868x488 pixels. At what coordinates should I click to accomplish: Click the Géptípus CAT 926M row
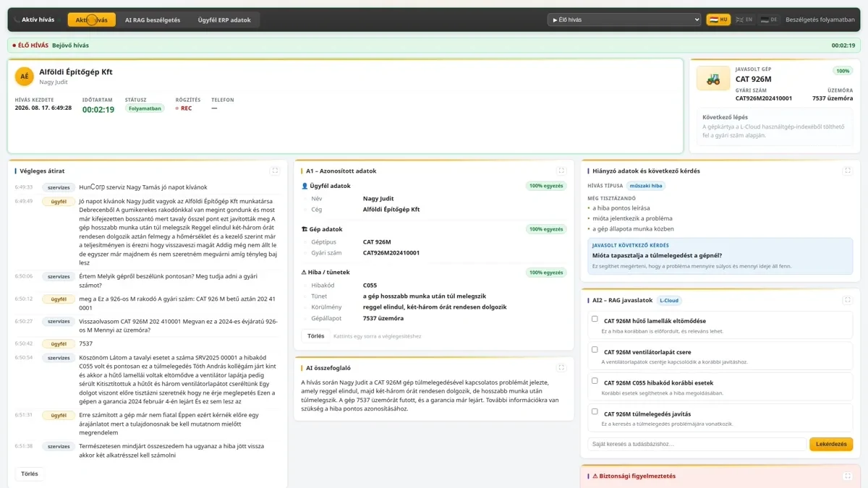tap(434, 242)
